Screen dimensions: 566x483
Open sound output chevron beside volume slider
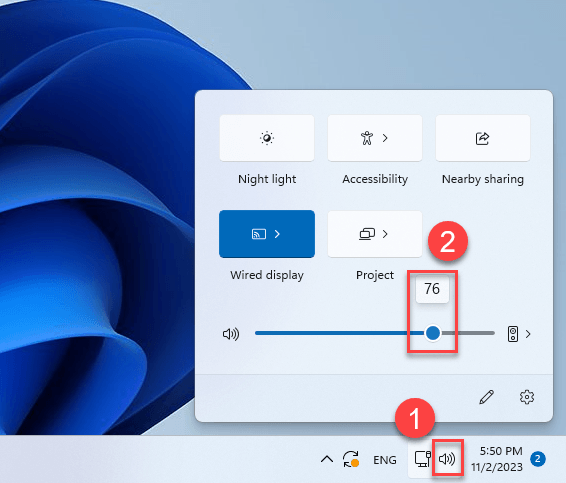coord(528,334)
